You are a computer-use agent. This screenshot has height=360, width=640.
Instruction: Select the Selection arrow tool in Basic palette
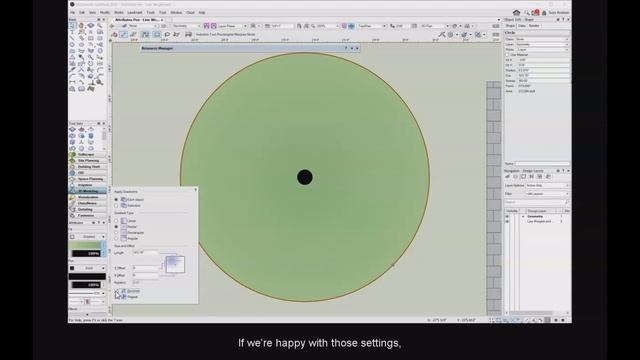73,25
